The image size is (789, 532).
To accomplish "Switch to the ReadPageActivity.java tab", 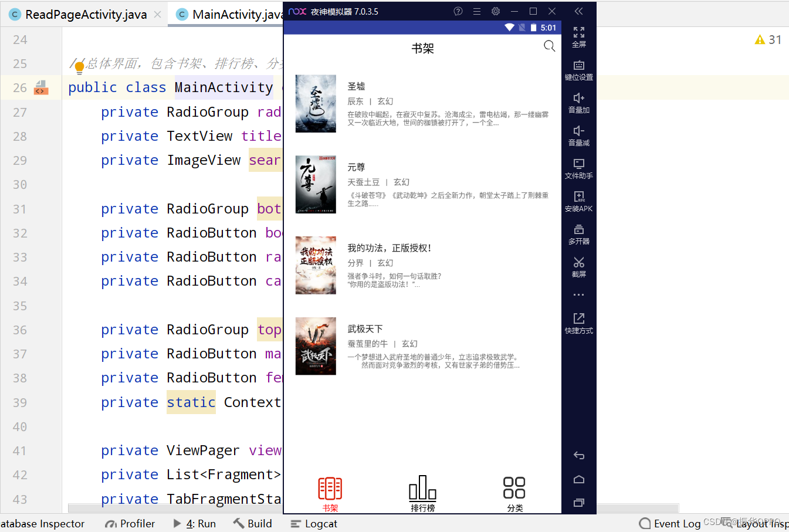I will coord(86,15).
